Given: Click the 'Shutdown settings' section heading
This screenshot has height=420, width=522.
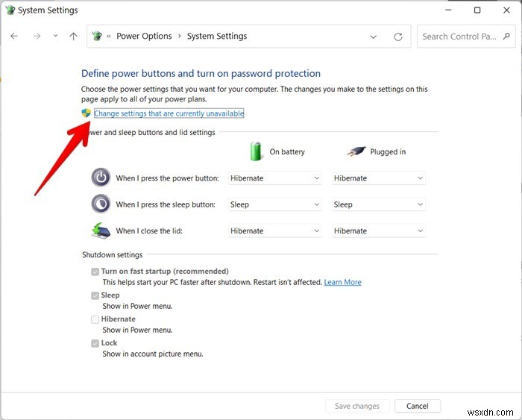Looking at the screenshot, I should point(112,254).
